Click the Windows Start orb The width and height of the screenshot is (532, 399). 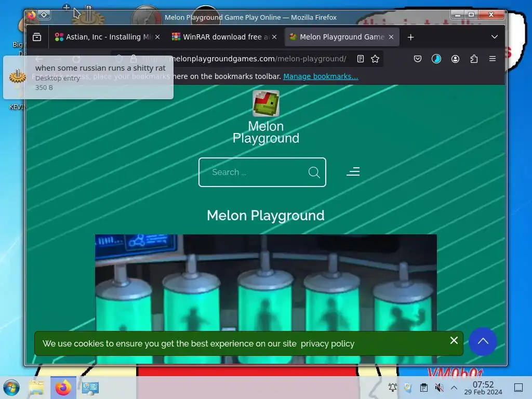tap(11, 388)
